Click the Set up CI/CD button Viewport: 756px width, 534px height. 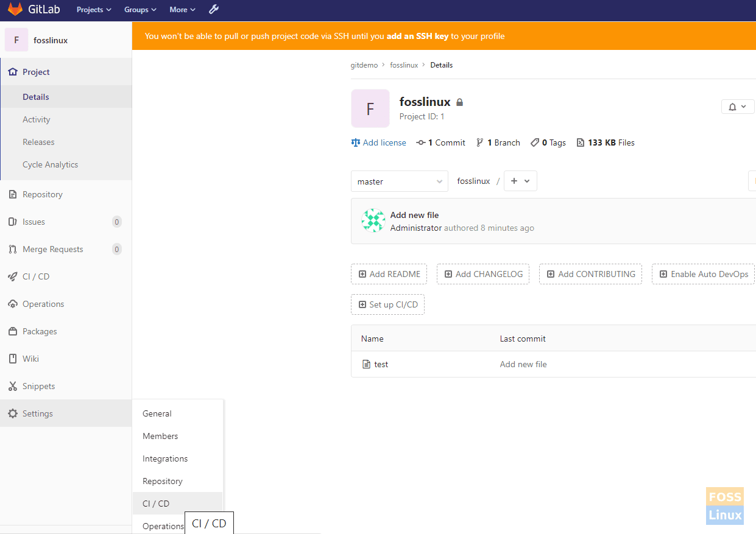387,304
